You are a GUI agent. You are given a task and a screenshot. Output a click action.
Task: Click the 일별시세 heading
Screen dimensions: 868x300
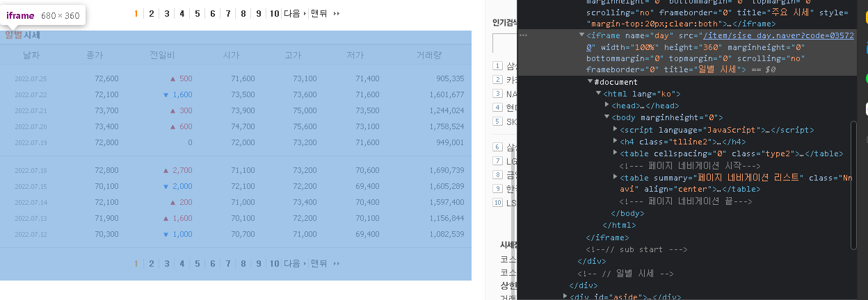pos(23,35)
